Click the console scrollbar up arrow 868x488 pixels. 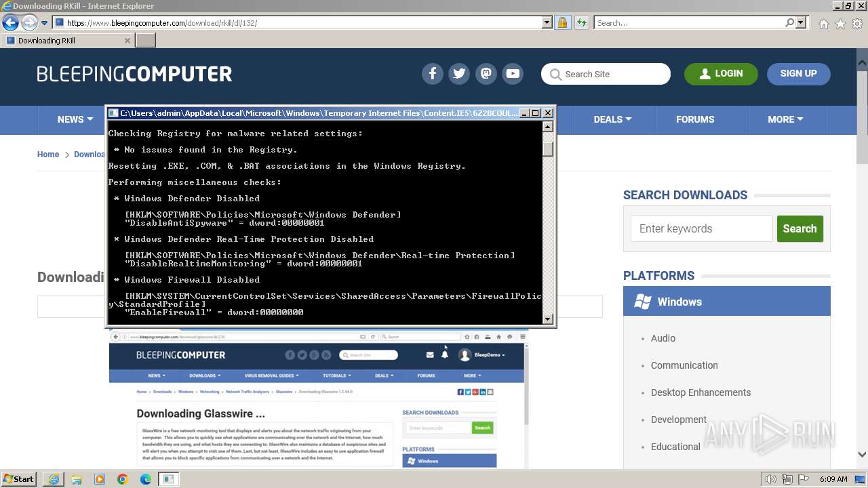pyautogui.click(x=548, y=126)
